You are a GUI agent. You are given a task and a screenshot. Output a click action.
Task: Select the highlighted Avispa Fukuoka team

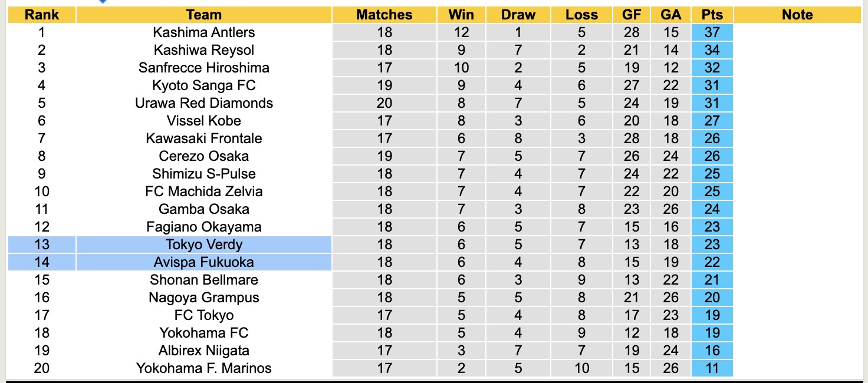point(203,262)
